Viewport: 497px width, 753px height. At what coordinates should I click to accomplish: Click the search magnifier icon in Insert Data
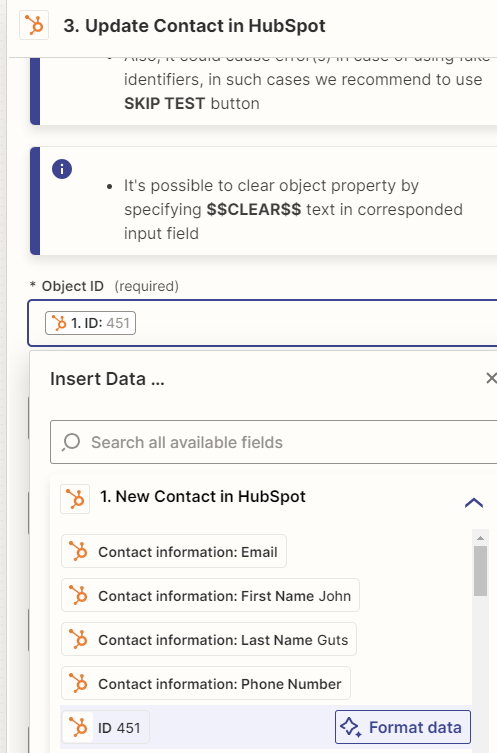click(71, 442)
